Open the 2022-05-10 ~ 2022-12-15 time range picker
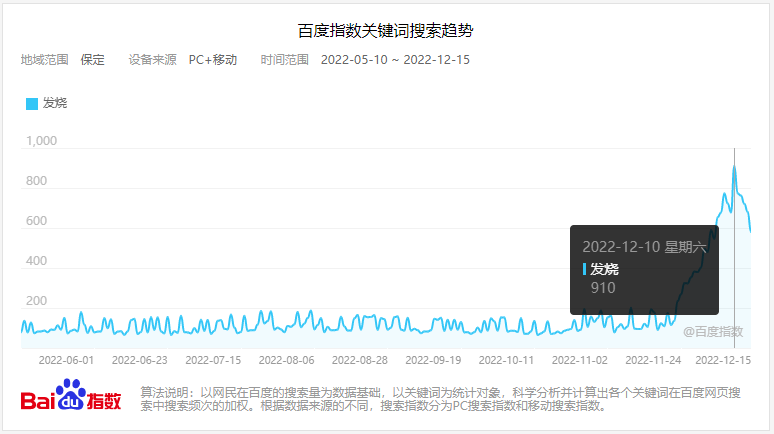This screenshot has width=774, height=434. coord(395,59)
